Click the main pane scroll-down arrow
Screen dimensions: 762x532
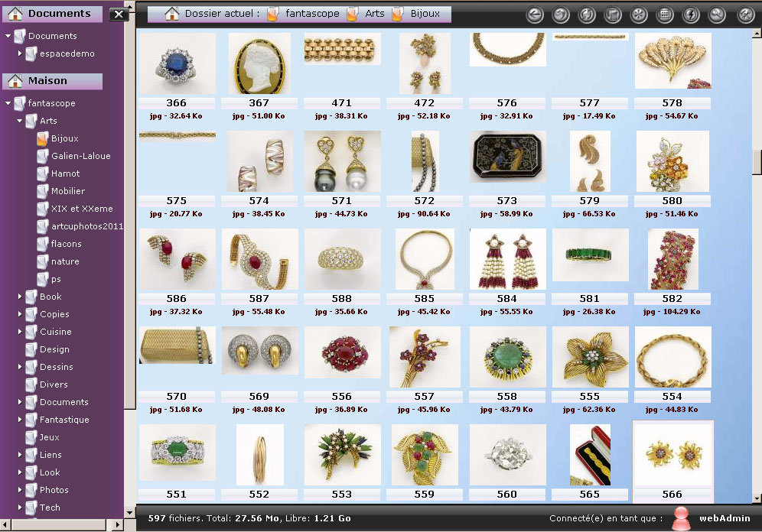pos(757,498)
